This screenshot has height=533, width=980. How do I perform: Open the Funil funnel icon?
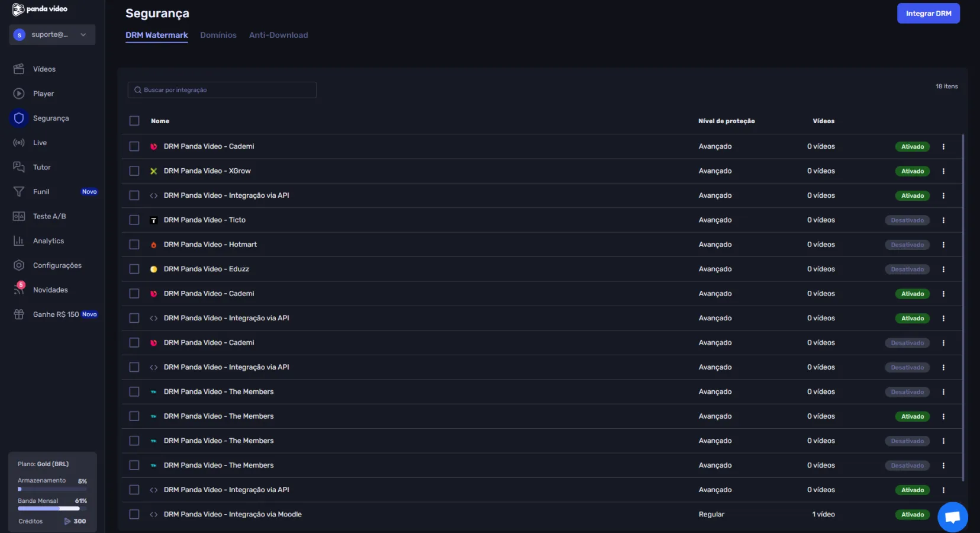[x=19, y=192]
